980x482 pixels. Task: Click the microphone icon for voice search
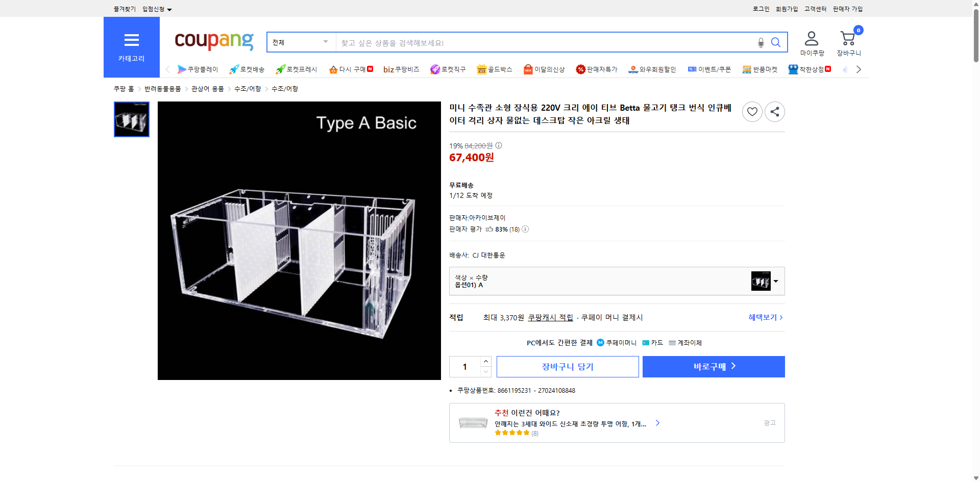[761, 42]
